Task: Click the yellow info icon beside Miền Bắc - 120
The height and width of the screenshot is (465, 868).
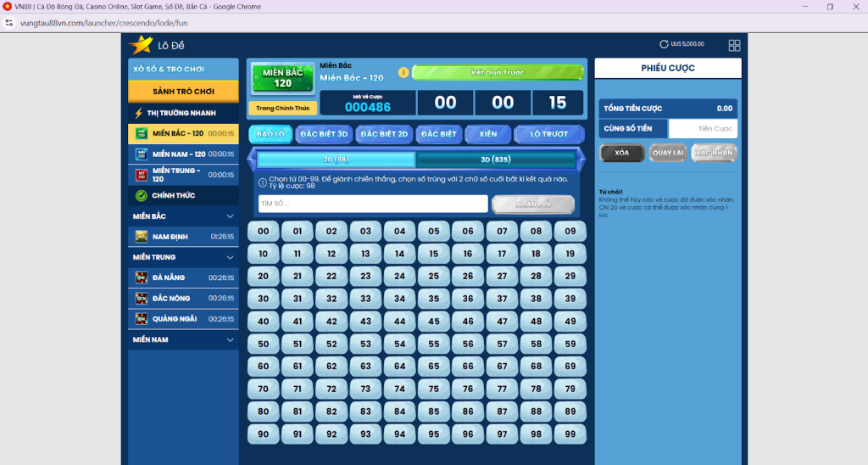Action: pos(403,73)
